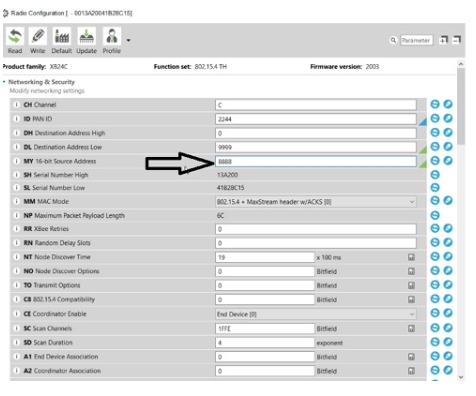Click the PAN ID input field

(x=316, y=119)
